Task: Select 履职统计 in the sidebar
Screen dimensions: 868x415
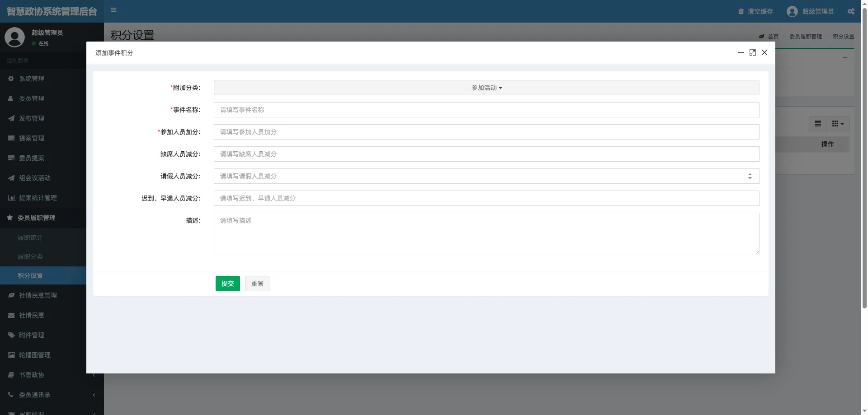Action: pyautogui.click(x=30, y=238)
